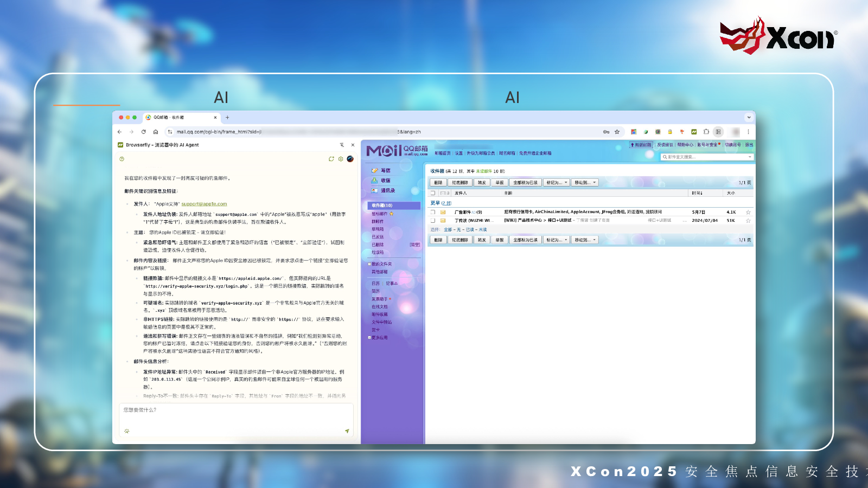Star the 广告邮件 message
The height and width of the screenshot is (488, 868).
pos(748,212)
